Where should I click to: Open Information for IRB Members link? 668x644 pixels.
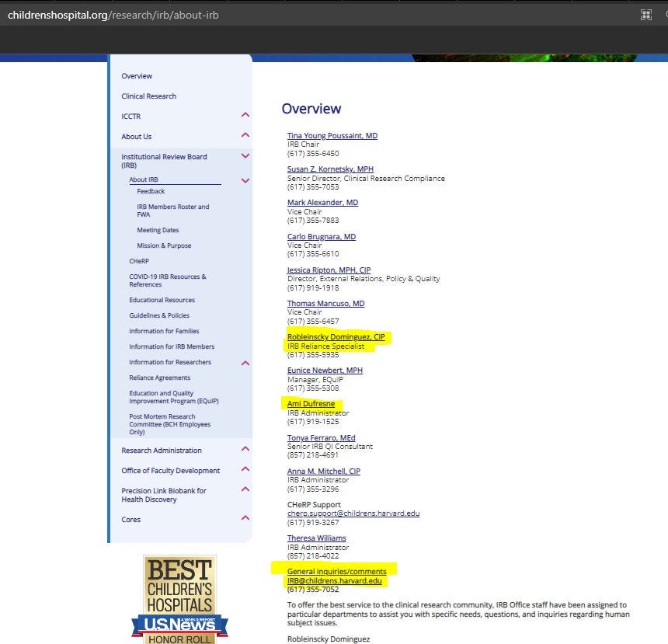(172, 347)
